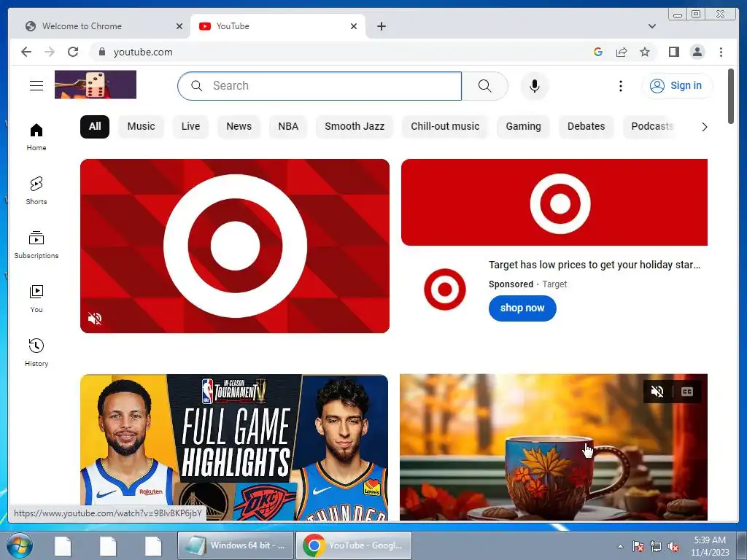Go to Home in sidebar
The width and height of the screenshot is (747, 560).
(36, 137)
